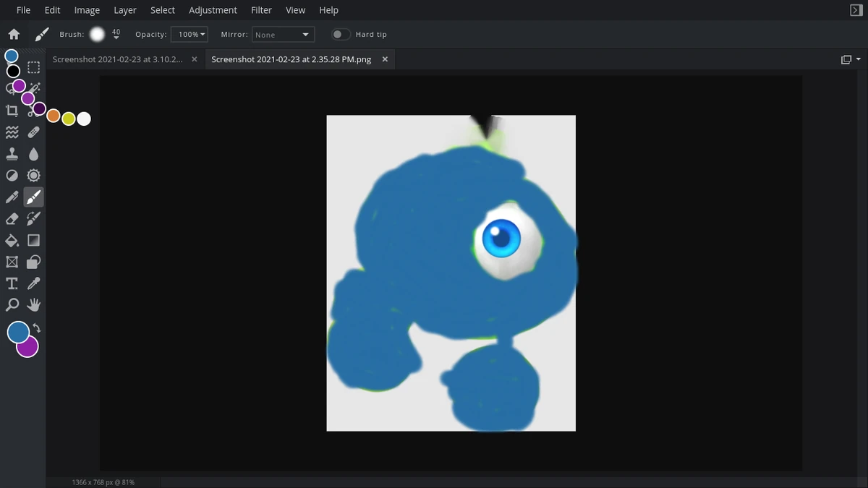Open the Mirror dropdown
Image resolution: width=868 pixels, height=488 pixels.
283,34
